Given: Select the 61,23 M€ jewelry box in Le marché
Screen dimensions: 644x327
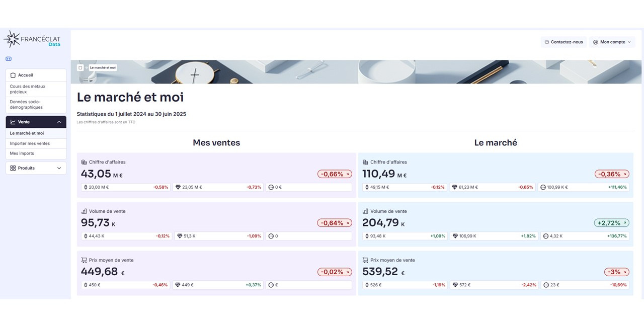Looking at the screenshot, I should pyautogui.click(x=493, y=187).
